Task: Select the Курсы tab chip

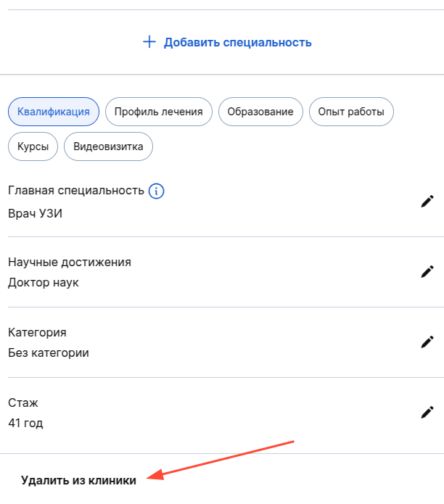Action: 33,146
